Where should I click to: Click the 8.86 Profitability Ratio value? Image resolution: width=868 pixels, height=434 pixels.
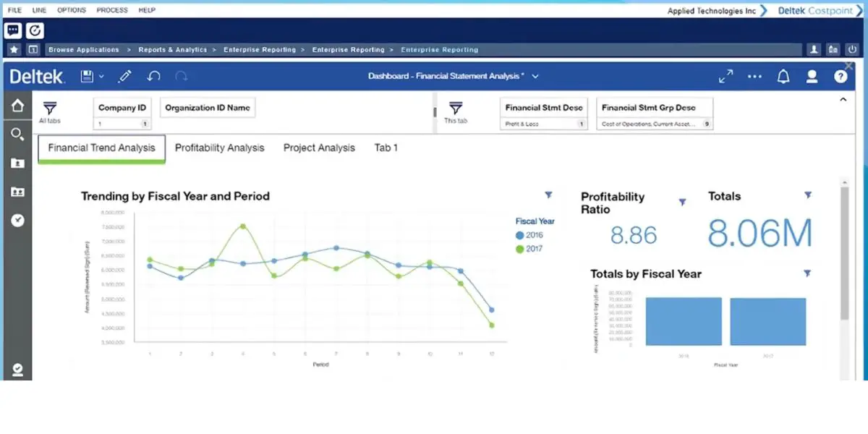tap(634, 235)
